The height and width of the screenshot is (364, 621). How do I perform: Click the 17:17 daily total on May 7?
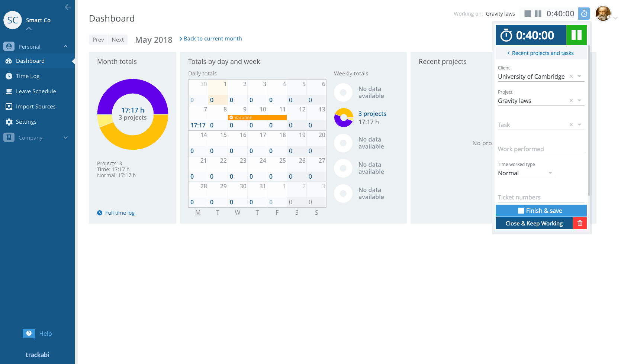click(198, 126)
